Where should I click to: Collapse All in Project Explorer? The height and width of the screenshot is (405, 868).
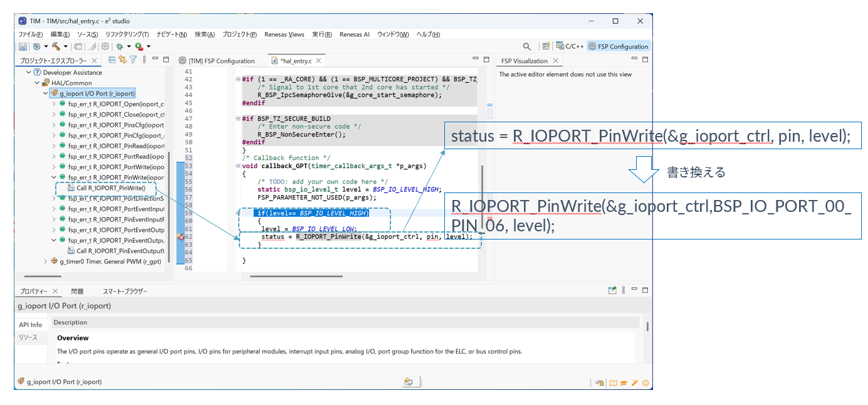(112, 60)
